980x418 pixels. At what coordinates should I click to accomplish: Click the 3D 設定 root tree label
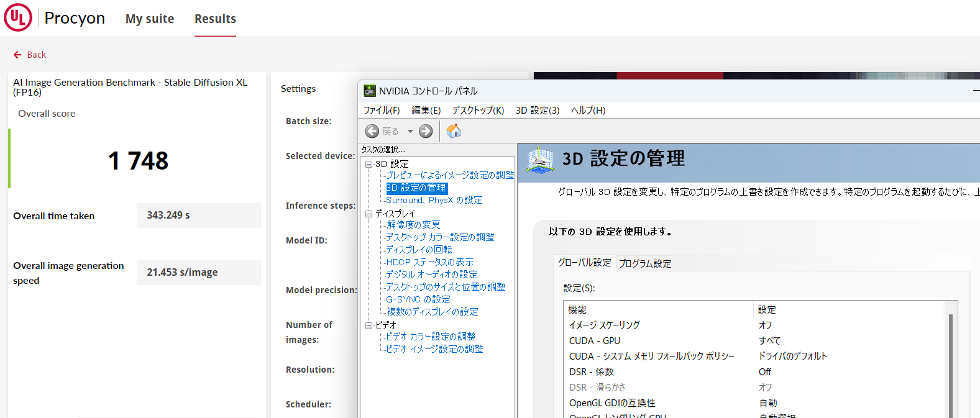(x=392, y=164)
